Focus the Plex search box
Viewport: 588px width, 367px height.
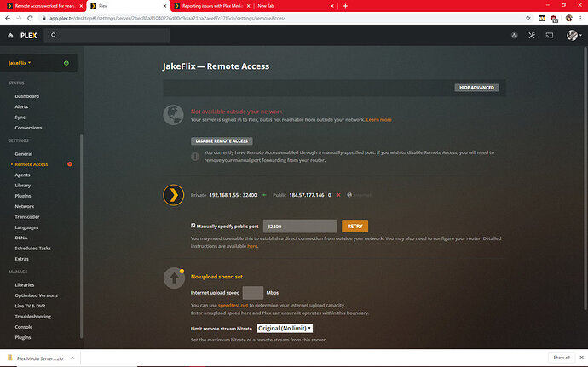coord(107,35)
